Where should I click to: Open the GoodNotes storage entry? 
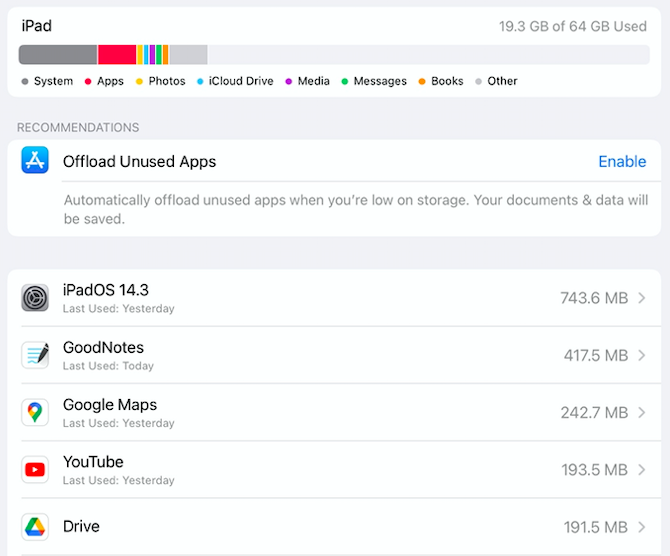pyautogui.click(x=335, y=355)
